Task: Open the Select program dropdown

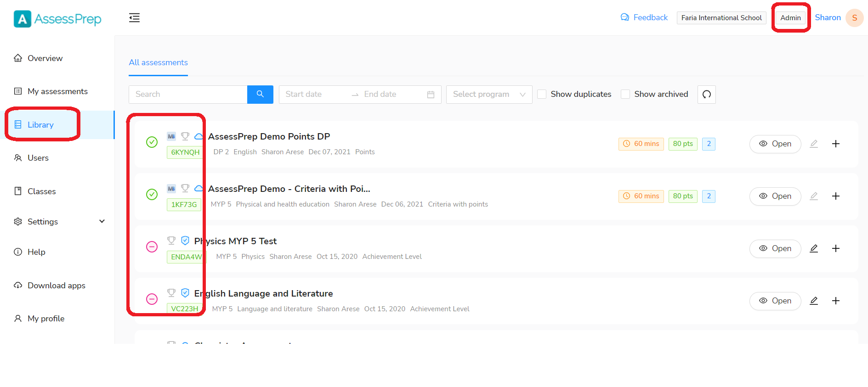Action: click(x=489, y=95)
